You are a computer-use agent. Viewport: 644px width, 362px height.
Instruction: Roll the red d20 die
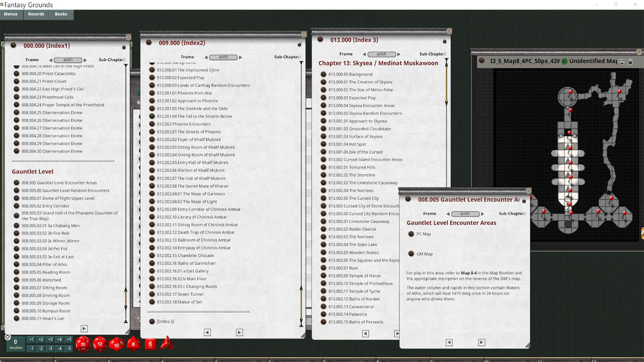(x=83, y=345)
